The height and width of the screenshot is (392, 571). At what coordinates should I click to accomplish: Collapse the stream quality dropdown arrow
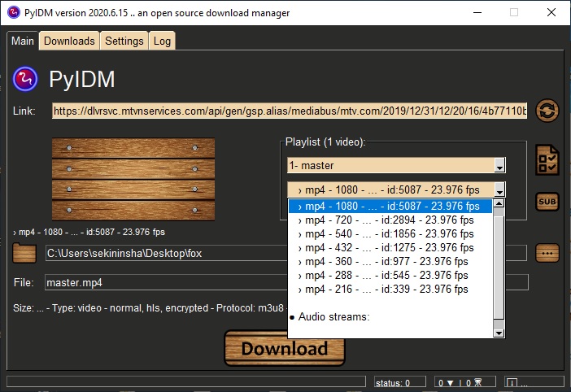point(499,189)
